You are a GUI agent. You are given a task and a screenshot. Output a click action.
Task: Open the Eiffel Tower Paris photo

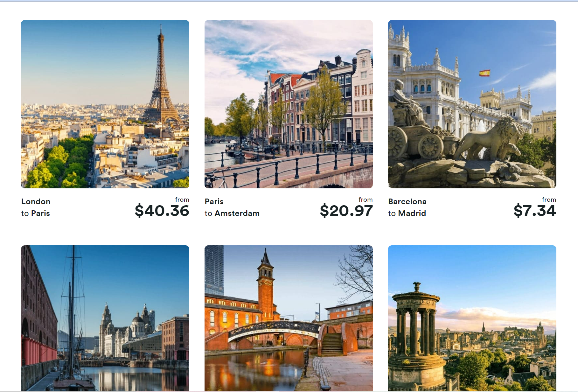(x=105, y=104)
